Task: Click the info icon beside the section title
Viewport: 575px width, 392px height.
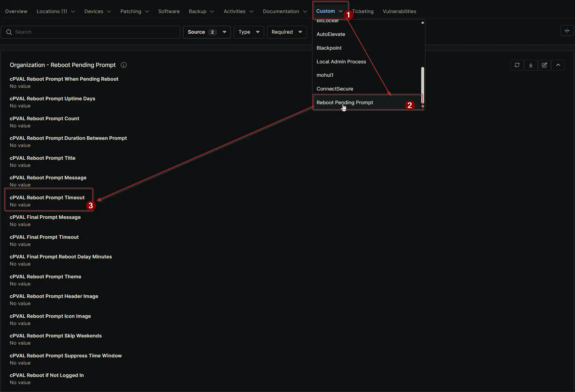Action: [x=124, y=65]
